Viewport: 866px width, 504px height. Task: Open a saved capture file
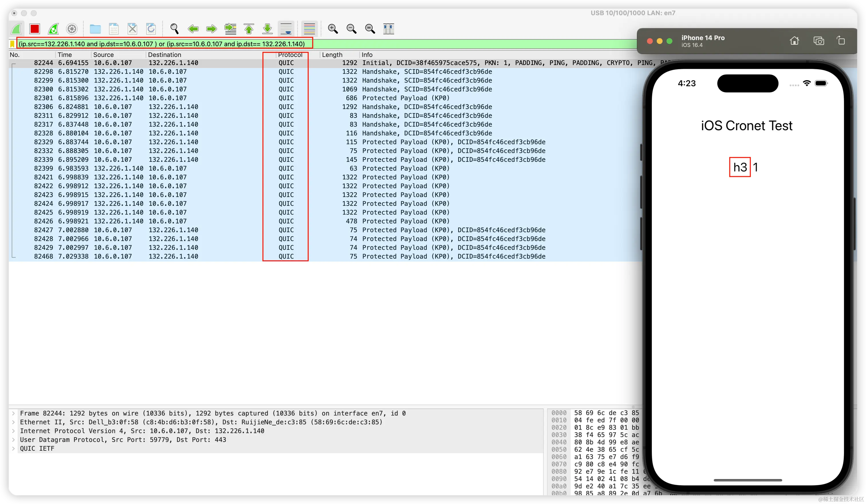(95, 29)
